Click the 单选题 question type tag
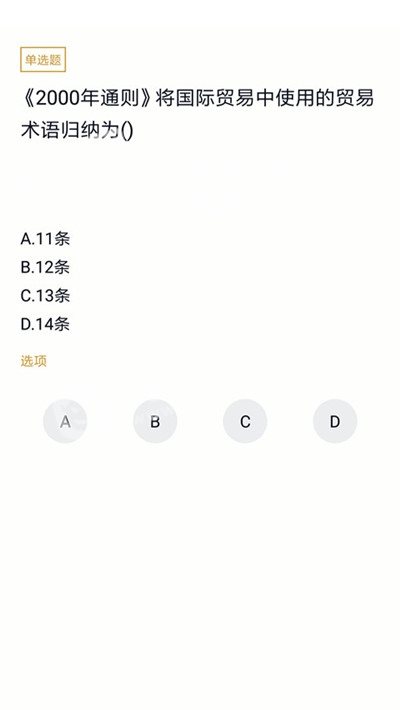 pos(43,59)
